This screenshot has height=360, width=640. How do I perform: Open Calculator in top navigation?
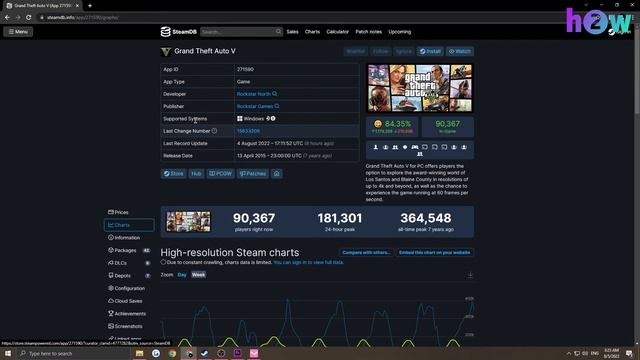point(338,32)
